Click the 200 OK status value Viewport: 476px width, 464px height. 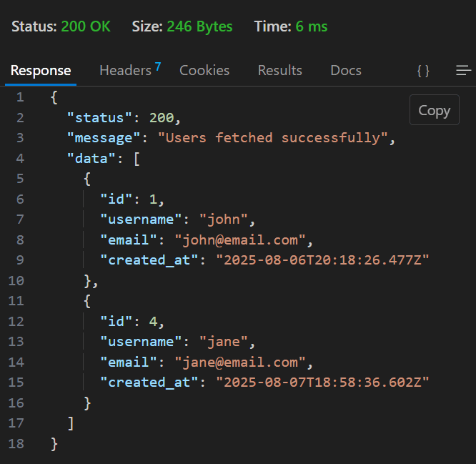click(86, 26)
